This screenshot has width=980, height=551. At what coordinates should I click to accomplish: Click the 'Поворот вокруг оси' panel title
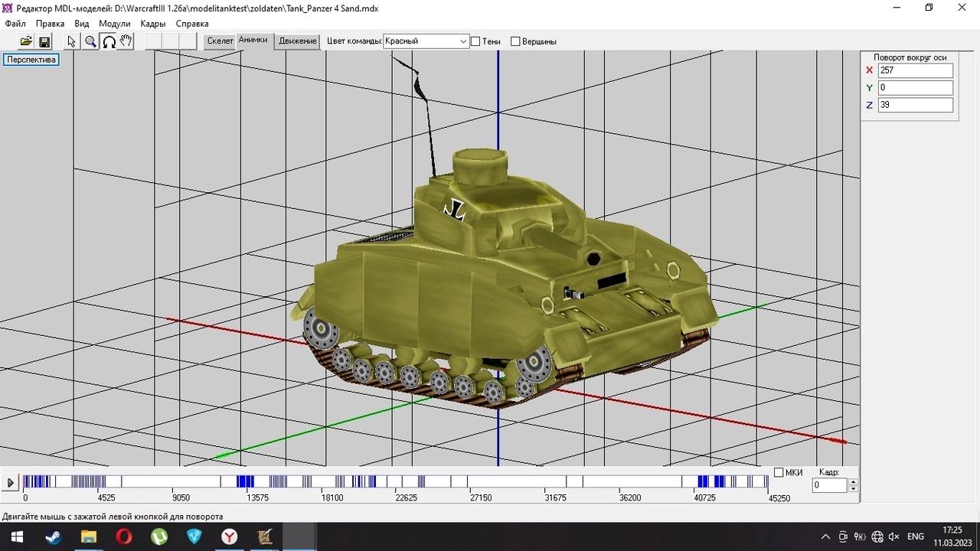click(x=910, y=57)
